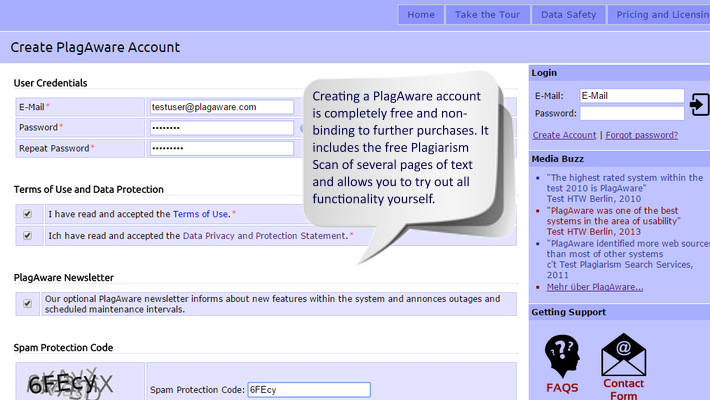Open the FAQS head icon

(x=562, y=357)
